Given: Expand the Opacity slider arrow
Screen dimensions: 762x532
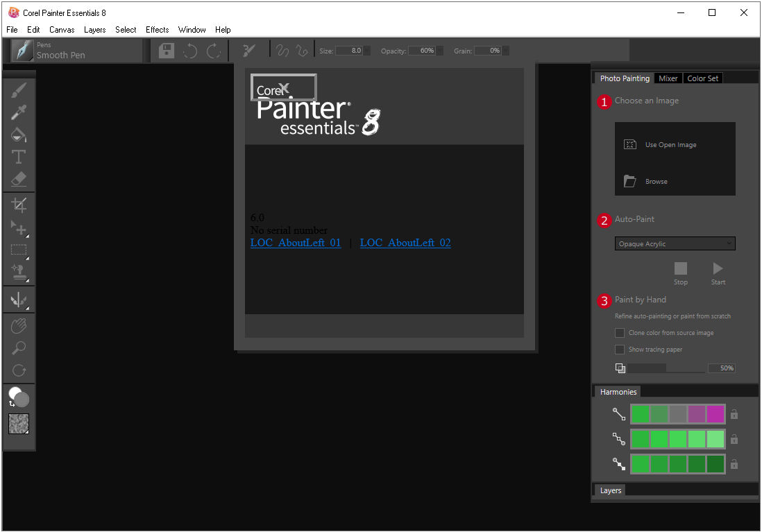Looking at the screenshot, I should (440, 51).
